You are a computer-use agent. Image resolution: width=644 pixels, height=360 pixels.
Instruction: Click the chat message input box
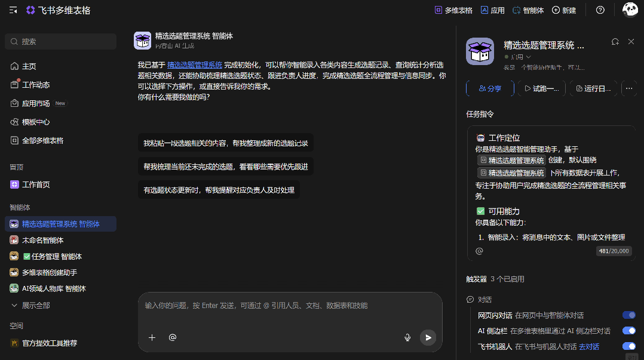coord(290,306)
